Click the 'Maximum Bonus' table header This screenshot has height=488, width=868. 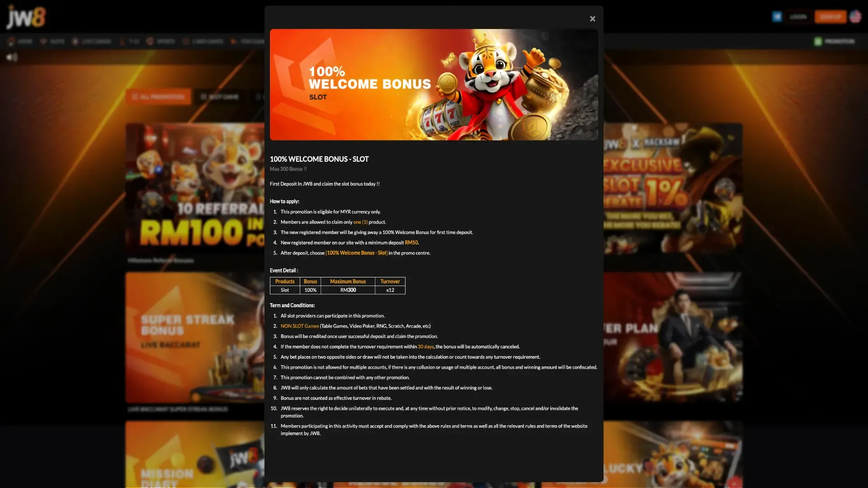[348, 282]
